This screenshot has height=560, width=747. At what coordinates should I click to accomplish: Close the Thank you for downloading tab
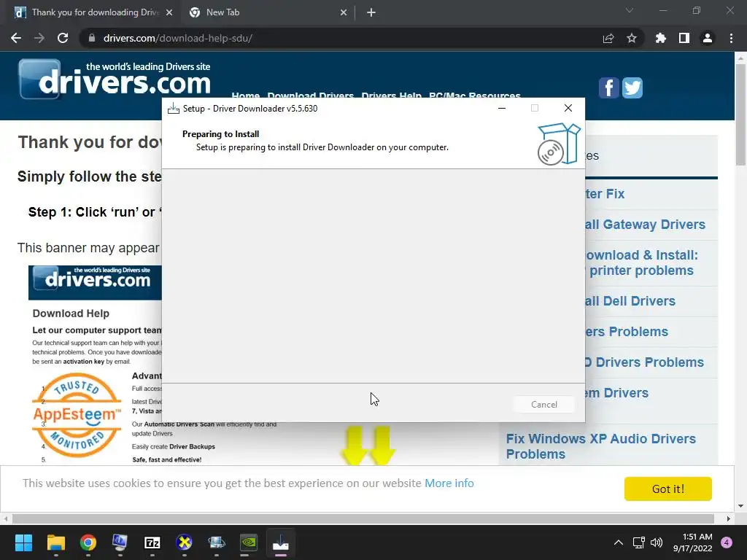pos(169,12)
